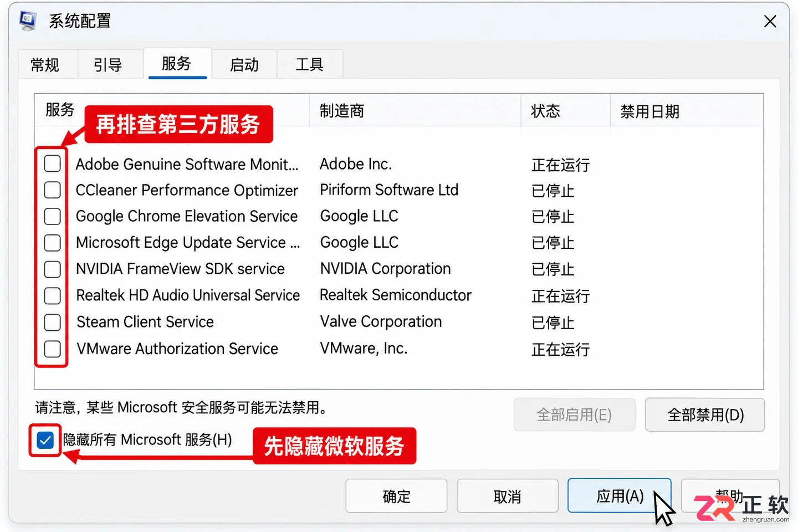Image resolution: width=798 pixels, height=532 pixels.
Task: Click the System Configuration title bar icon
Action: click(x=28, y=21)
